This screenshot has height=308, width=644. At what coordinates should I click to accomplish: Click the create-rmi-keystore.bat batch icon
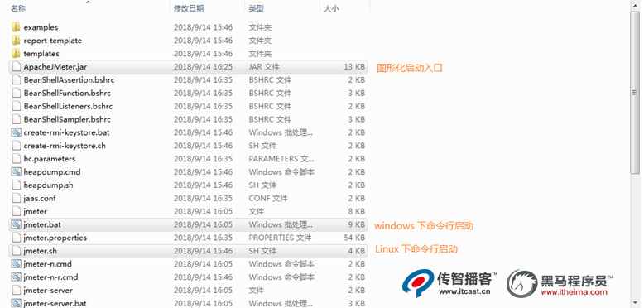point(16,132)
